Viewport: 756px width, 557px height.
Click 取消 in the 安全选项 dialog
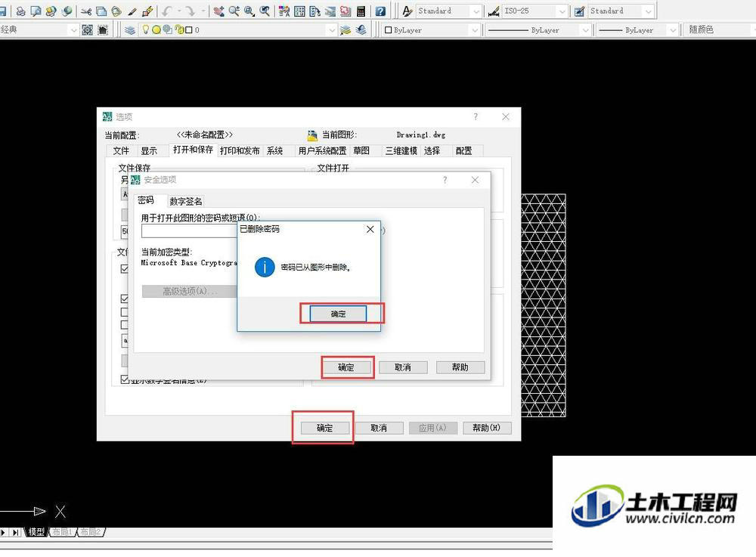click(x=403, y=367)
